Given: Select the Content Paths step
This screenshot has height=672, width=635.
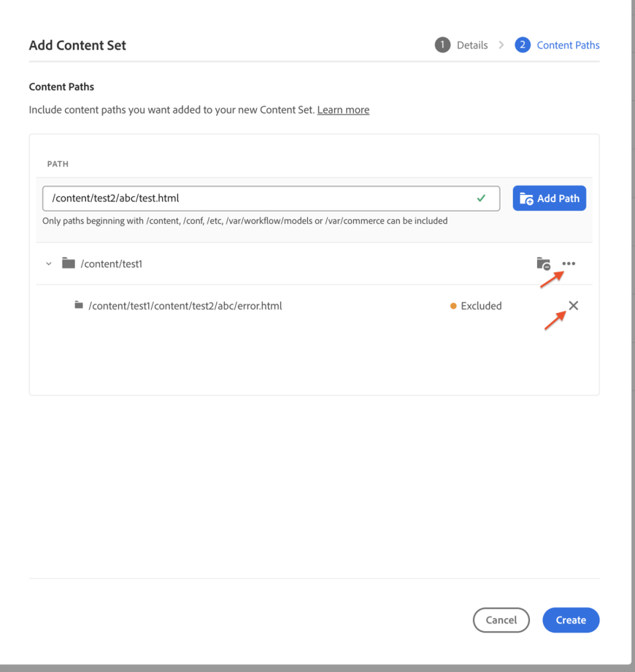Looking at the screenshot, I should pyautogui.click(x=568, y=45).
